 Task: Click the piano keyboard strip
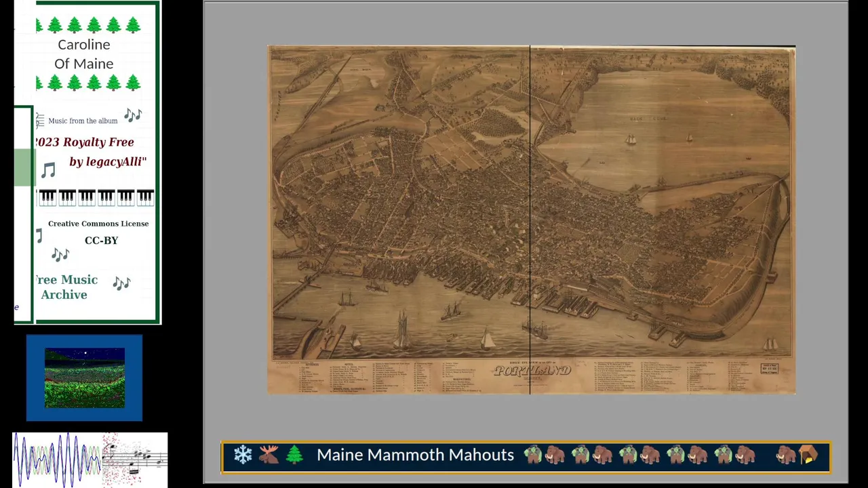96,197
